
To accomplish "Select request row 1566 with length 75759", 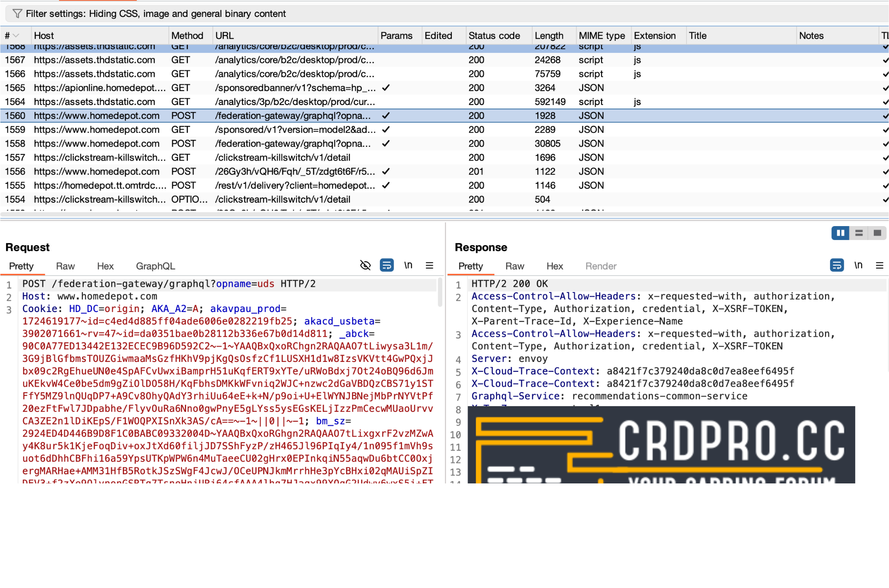I will point(444,74).
